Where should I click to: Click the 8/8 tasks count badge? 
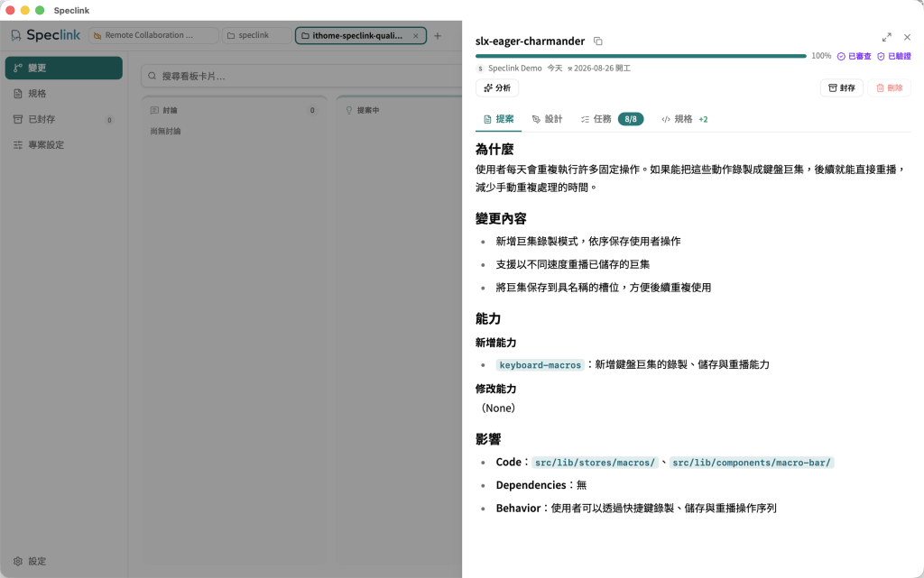631,119
